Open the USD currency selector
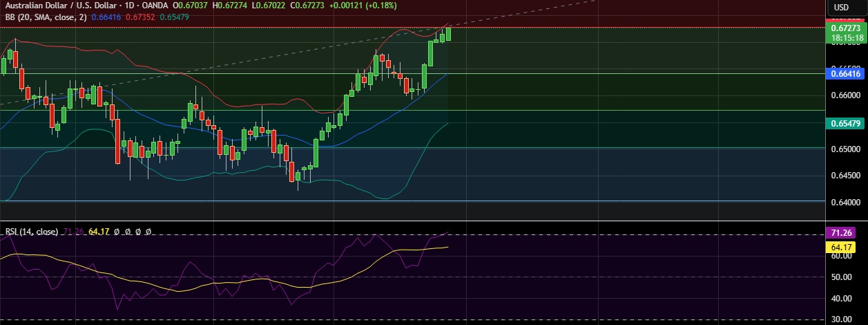Image resolution: width=868 pixels, height=325 pixels. (x=841, y=8)
